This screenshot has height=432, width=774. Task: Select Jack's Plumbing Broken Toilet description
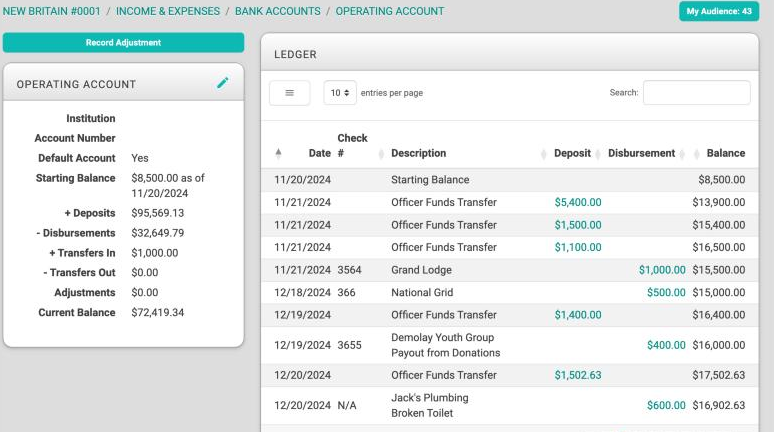click(x=429, y=405)
